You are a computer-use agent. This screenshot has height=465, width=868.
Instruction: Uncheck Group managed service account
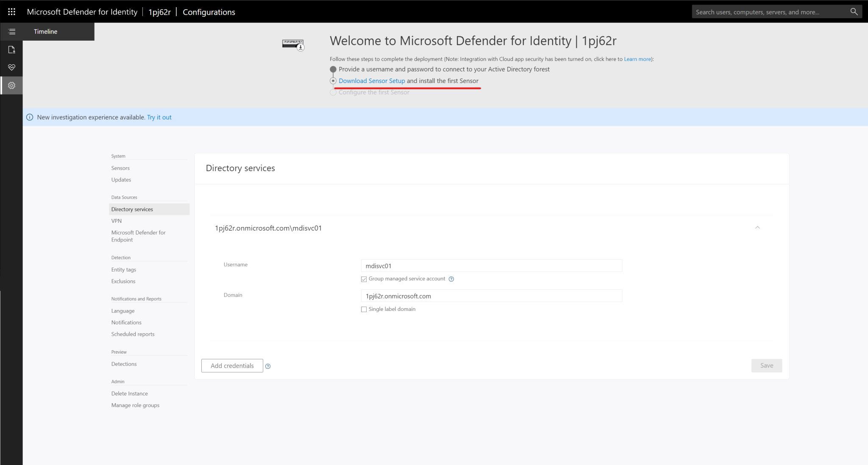pyautogui.click(x=364, y=279)
